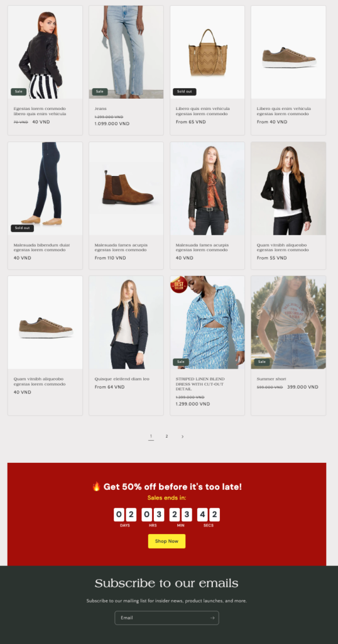The height and width of the screenshot is (644, 338).
Task: View the tan woven handbag image
Action: point(207,52)
